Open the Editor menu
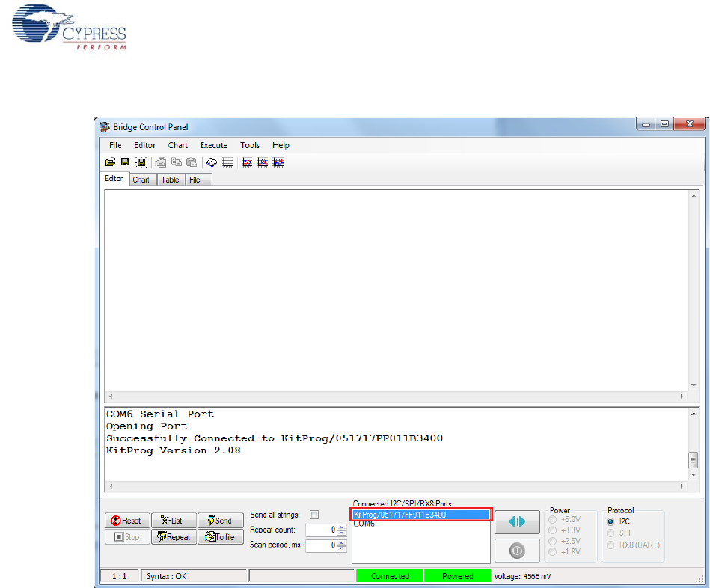Screen dimensions: 710x588 coord(144,145)
